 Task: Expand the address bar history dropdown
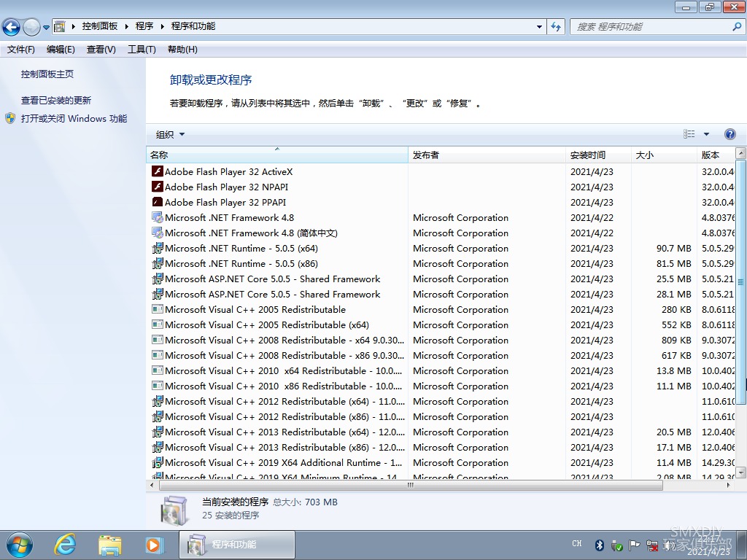(x=539, y=27)
